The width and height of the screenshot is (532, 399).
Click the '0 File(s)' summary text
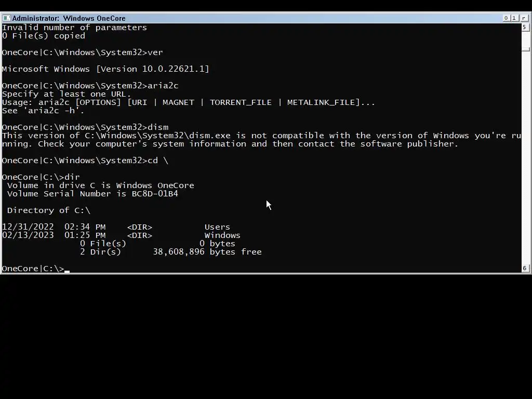click(103, 244)
